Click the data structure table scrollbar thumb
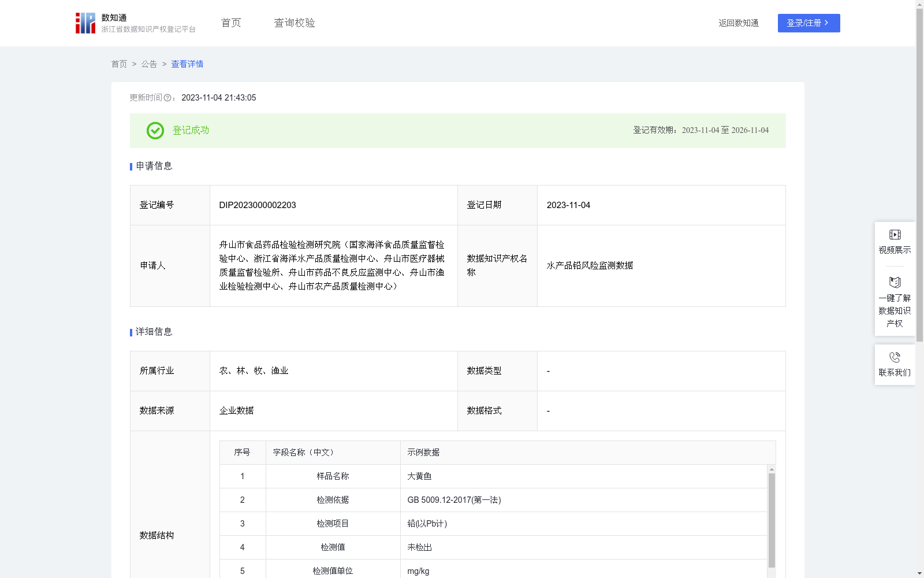The width and height of the screenshot is (924, 578). (x=772, y=520)
